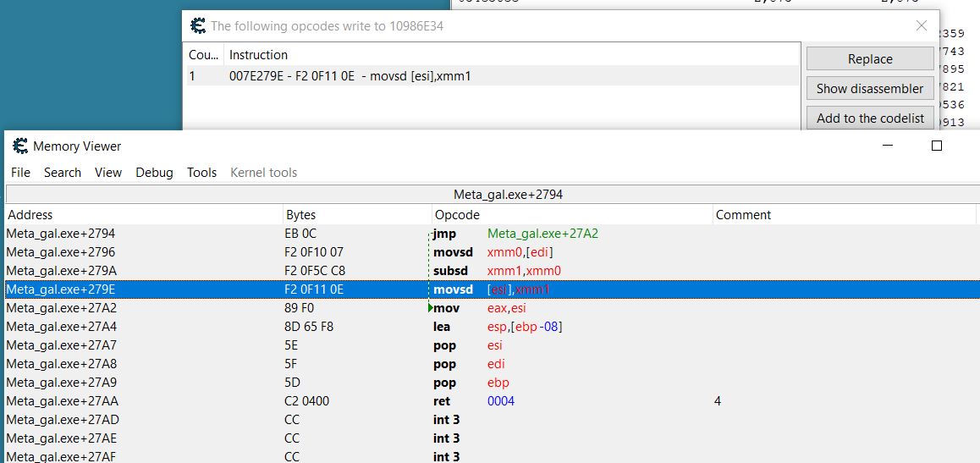Click the Kernel tools menu
Screen dimensions: 980x463
click(x=263, y=173)
